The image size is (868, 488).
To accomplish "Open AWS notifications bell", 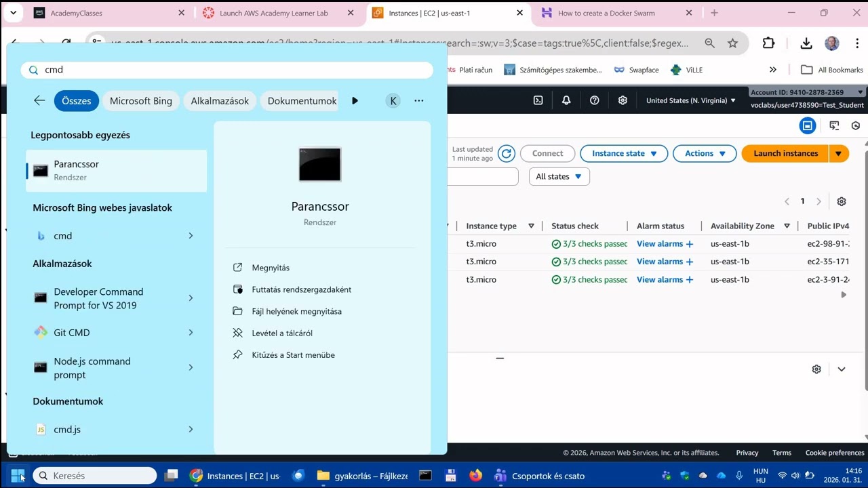I will 566,100.
